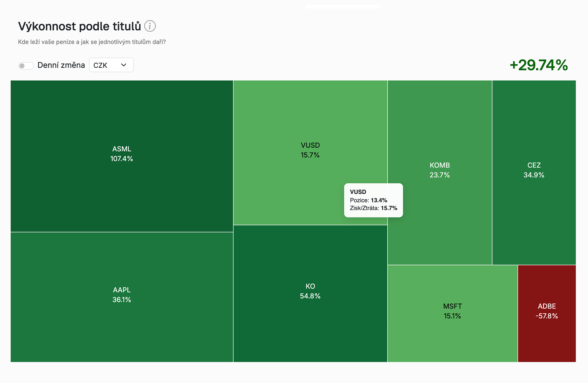Select the MSFT 15.1% tile
Screen dimensions: 588x383
point(452,313)
